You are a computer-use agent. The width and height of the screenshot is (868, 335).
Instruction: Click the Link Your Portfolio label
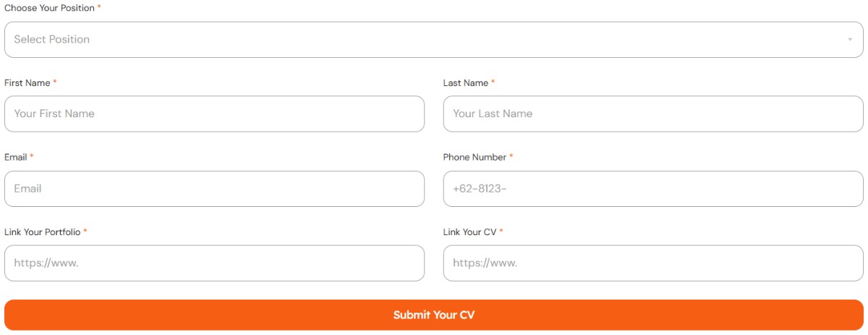tap(42, 232)
